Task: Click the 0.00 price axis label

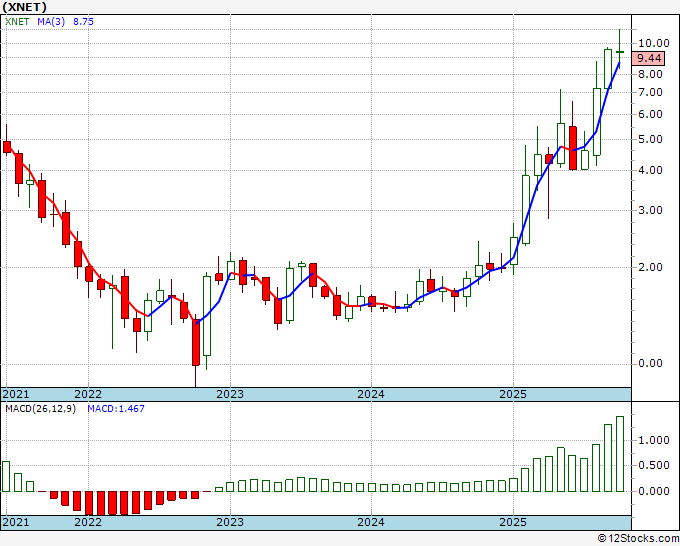Action: [651, 363]
